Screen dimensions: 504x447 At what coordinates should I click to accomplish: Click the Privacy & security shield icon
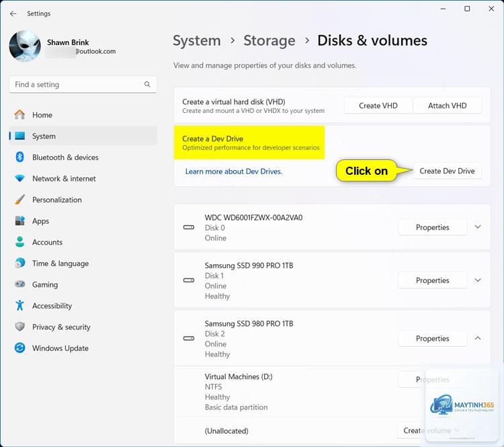tap(20, 327)
